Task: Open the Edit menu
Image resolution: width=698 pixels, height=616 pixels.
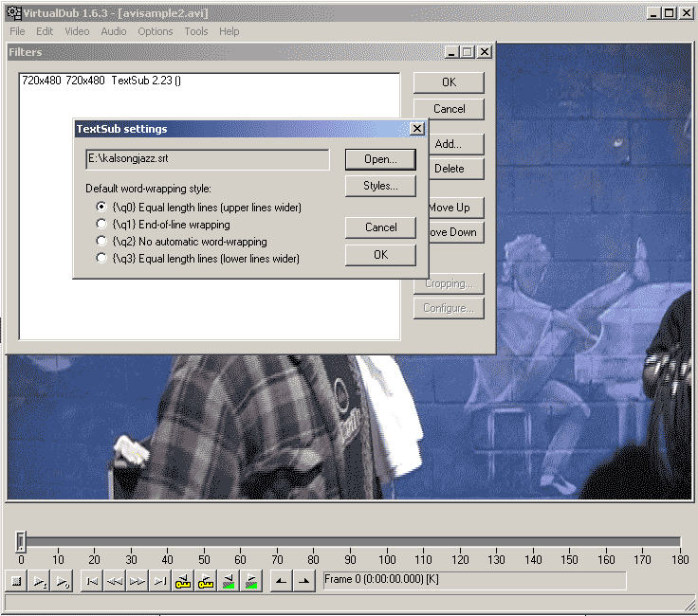Action: tap(45, 31)
